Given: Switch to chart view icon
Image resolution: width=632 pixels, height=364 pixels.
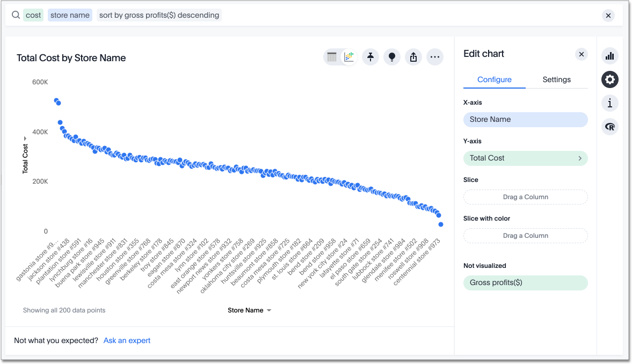Looking at the screenshot, I should point(349,57).
